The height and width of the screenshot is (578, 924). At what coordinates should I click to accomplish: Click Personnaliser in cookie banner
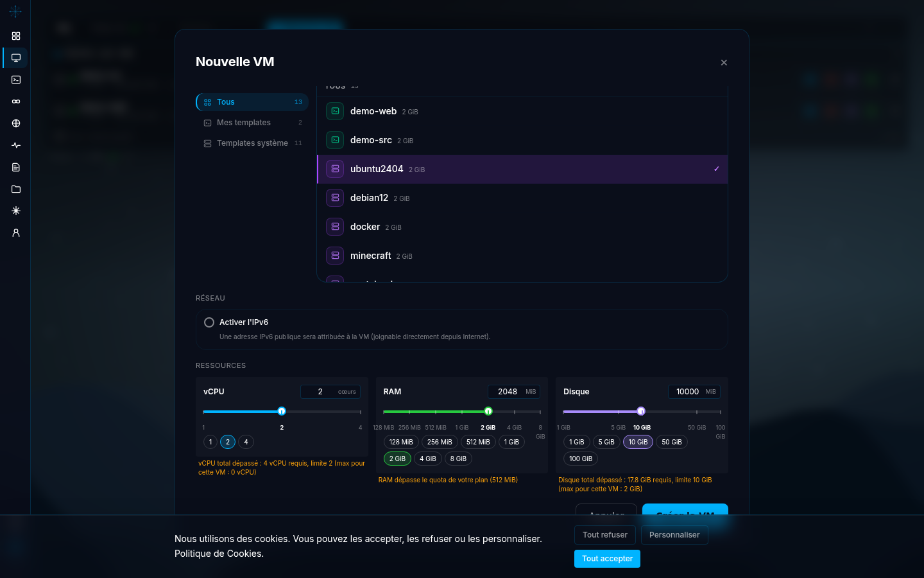(674, 535)
